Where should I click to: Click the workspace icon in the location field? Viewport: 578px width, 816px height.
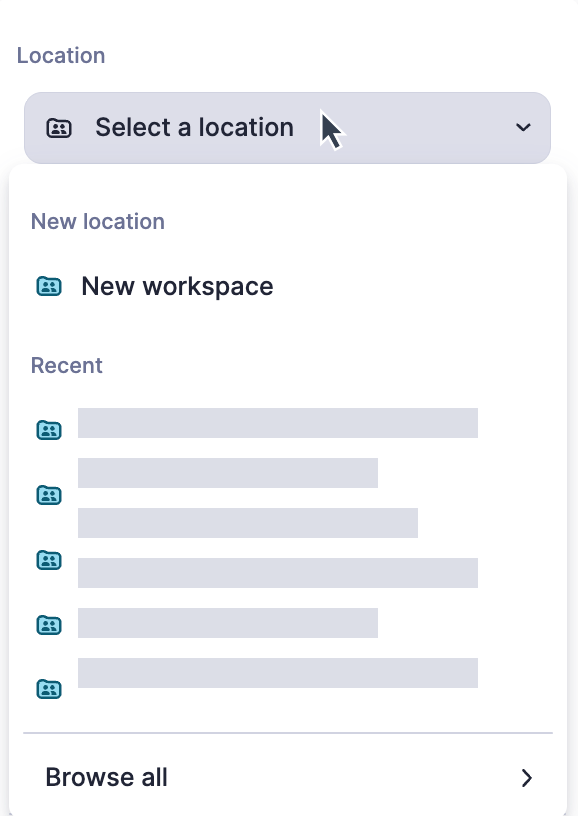(58, 127)
